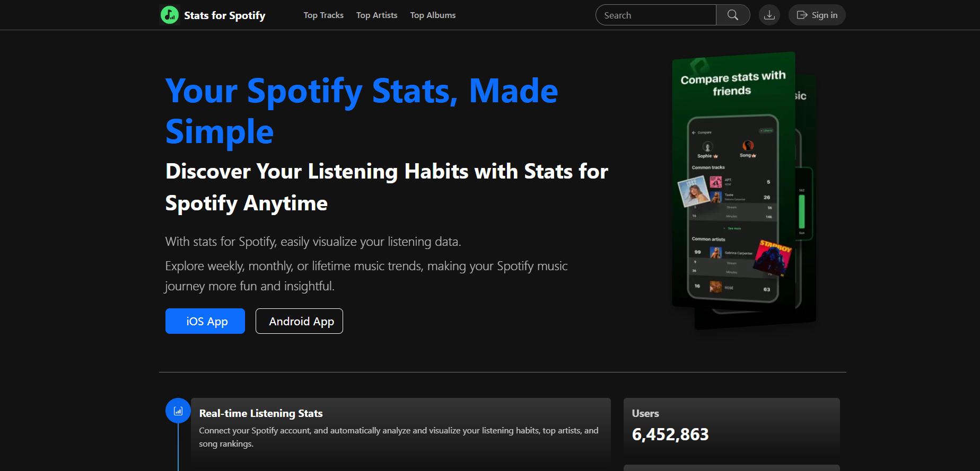The width and height of the screenshot is (980, 471).
Task: Click the download icon in the header
Action: 769,15
